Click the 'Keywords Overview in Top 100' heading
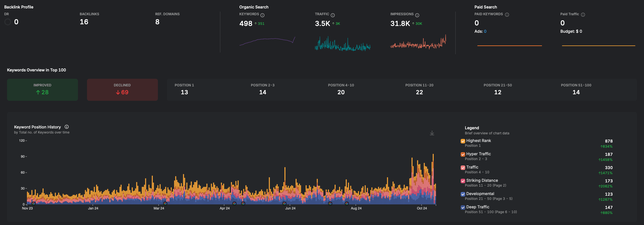The width and height of the screenshot is (644, 225). [x=36, y=70]
